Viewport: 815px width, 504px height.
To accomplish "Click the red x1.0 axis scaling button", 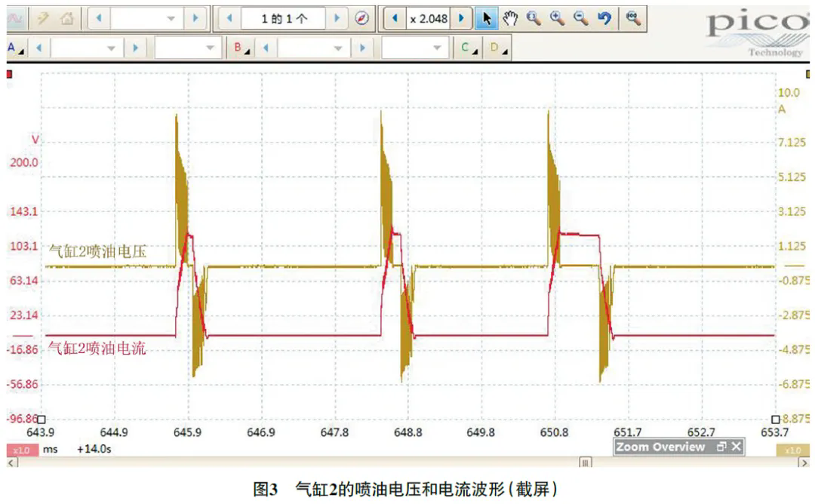I will 23,450.
